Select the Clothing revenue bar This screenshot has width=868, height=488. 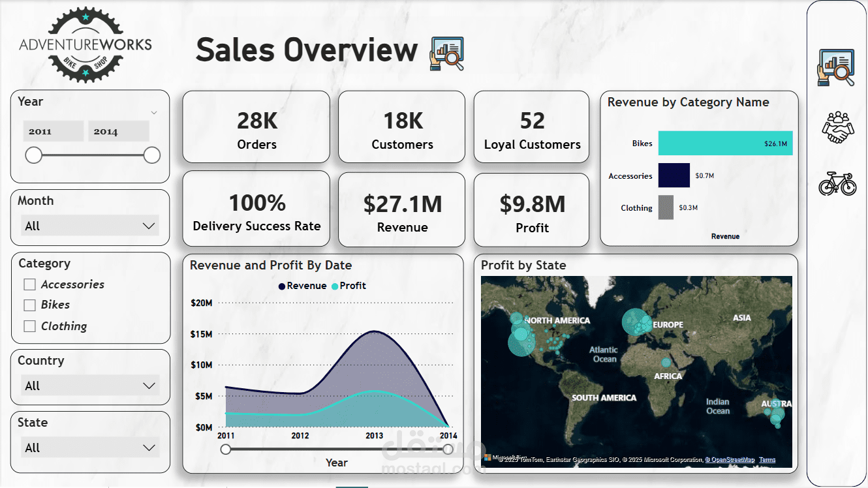click(666, 207)
